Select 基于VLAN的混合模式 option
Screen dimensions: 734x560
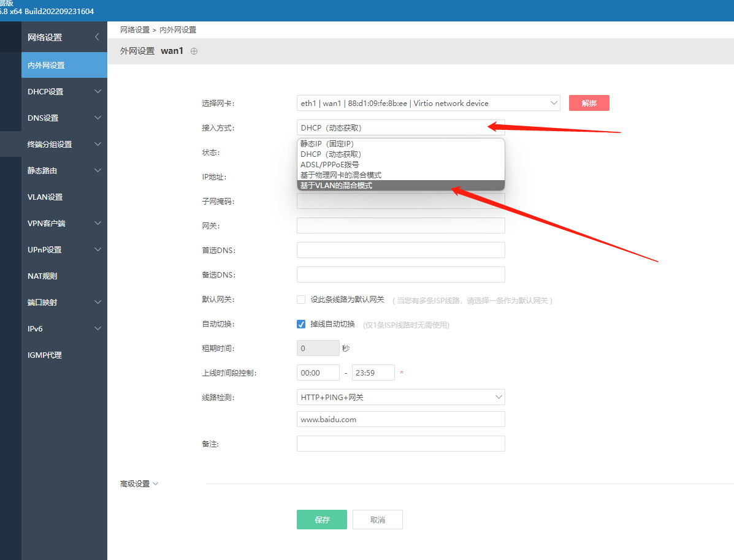pyautogui.click(x=400, y=185)
